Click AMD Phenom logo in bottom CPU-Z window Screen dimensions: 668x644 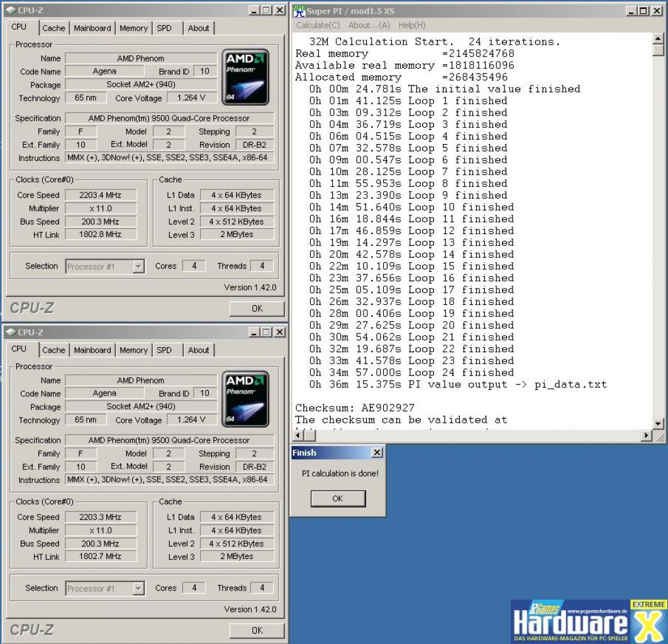pos(245,399)
